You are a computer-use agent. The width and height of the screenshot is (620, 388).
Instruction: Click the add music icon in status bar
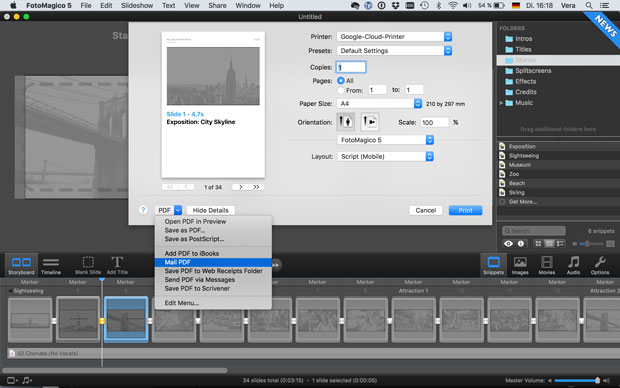[27, 380]
